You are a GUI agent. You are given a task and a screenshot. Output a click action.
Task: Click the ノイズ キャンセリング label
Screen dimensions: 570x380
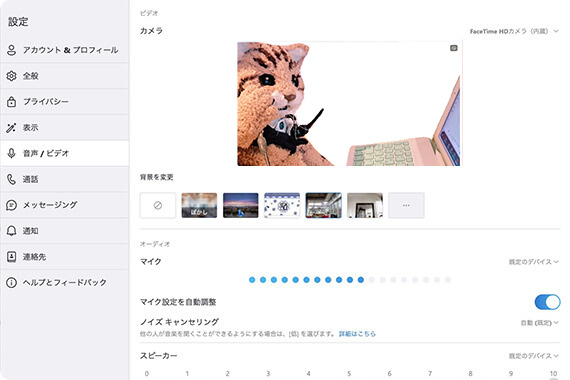pos(180,322)
